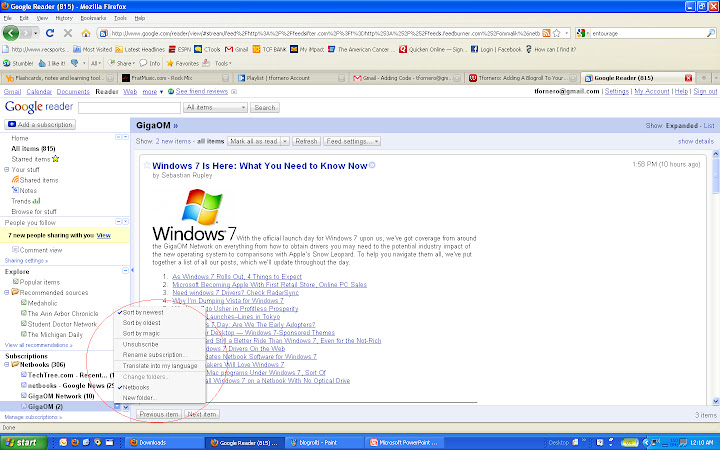The height and width of the screenshot is (450, 720).
Task: Open Popular items in Explore
Action: pos(36,282)
